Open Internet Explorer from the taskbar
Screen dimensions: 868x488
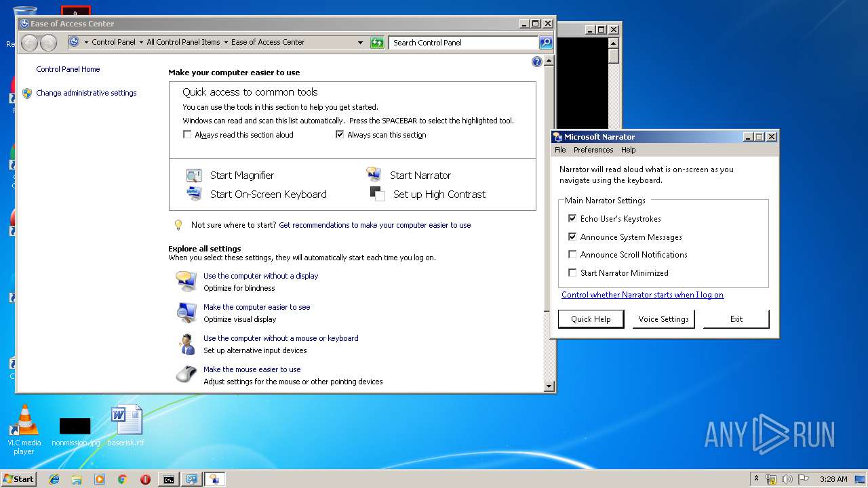click(x=54, y=479)
